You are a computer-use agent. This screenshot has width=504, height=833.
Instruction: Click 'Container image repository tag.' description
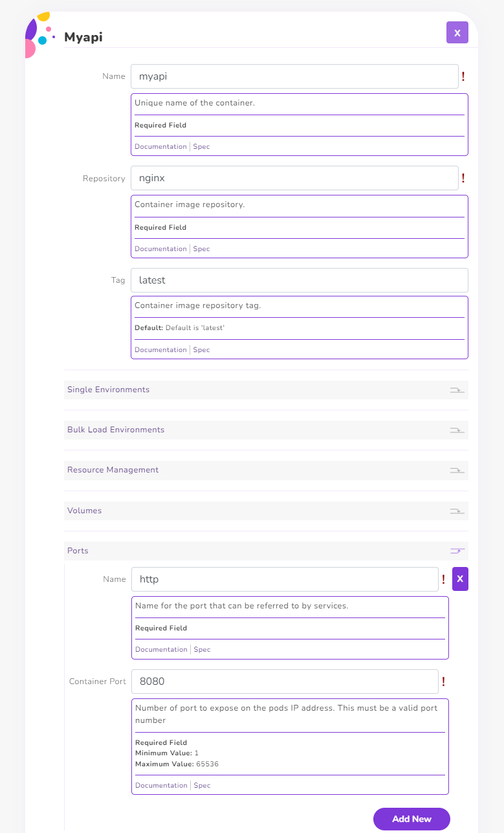[197, 305]
